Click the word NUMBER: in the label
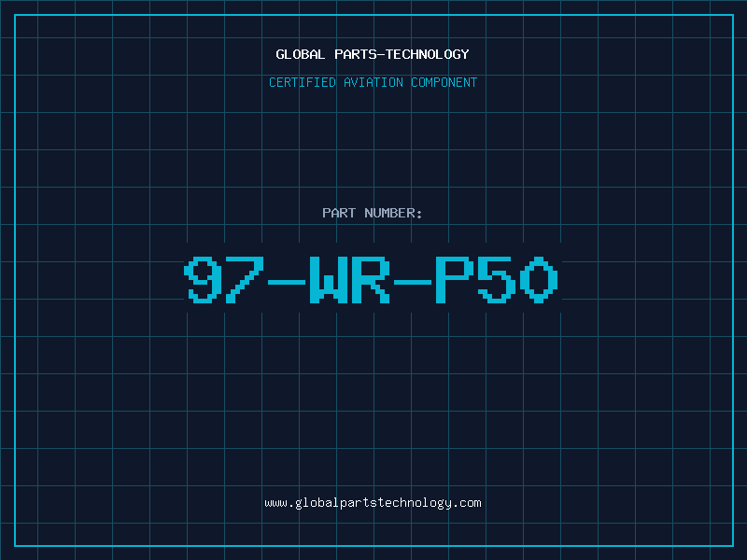The width and height of the screenshot is (747, 560). (x=393, y=213)
